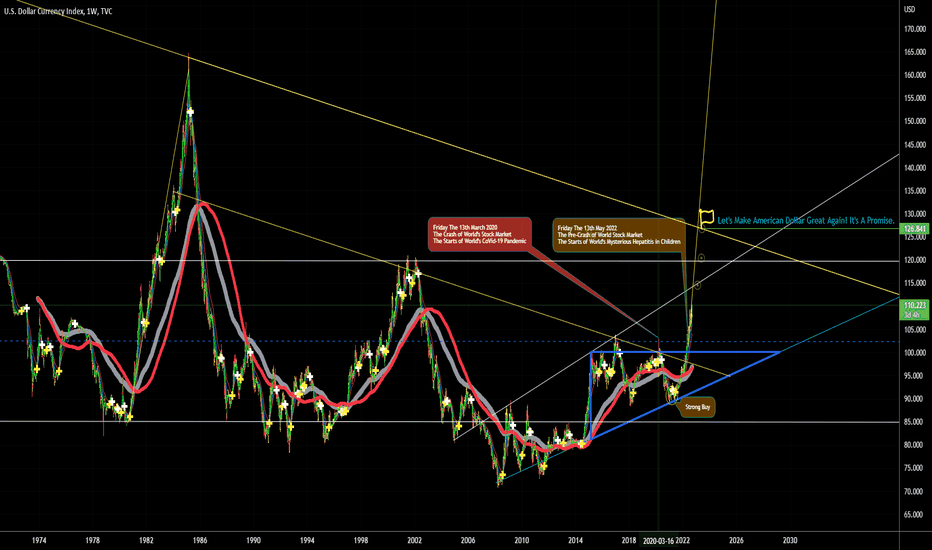The height and width of the screenshot is (550, 932).
Task: Click the 170.000 price axis label
Action: (x=915, y=29)
